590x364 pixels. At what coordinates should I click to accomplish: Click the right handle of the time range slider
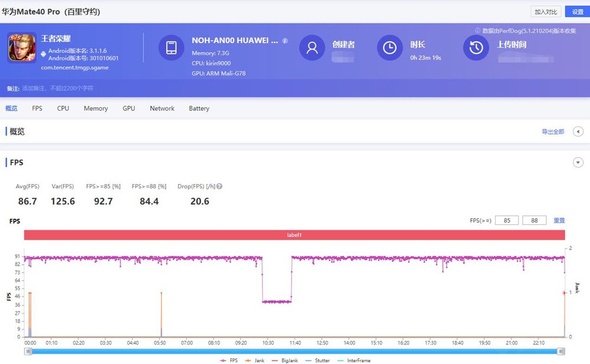pos(560,351)
